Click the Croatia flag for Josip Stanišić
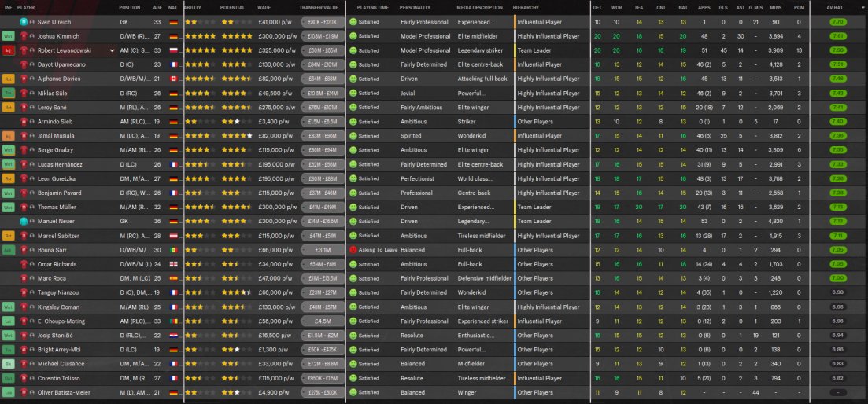This screenshot has height=404, width=868. coord(173,336)
